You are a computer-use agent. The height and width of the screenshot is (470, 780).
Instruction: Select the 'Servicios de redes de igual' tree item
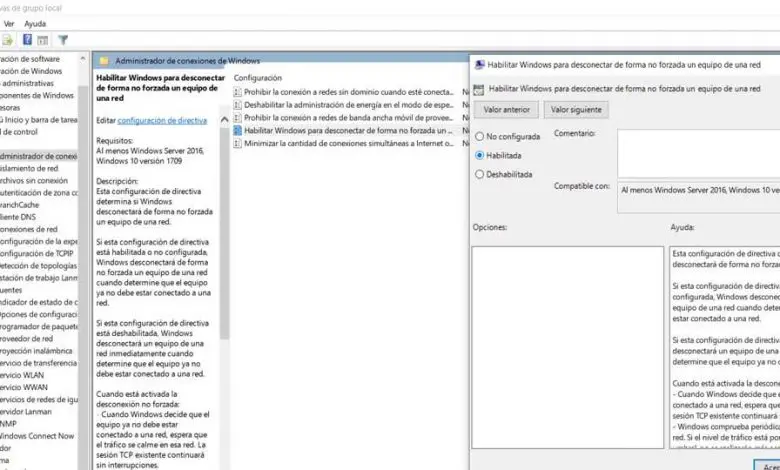tap(38, 400)
